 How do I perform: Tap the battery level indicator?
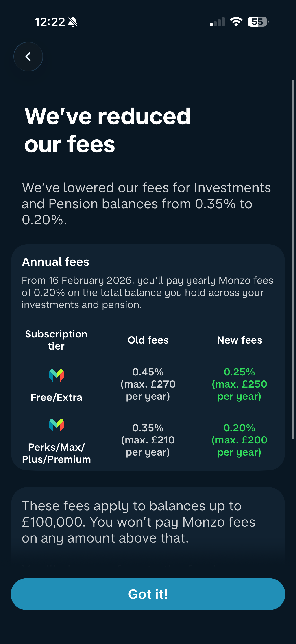(x=258, y=22)
